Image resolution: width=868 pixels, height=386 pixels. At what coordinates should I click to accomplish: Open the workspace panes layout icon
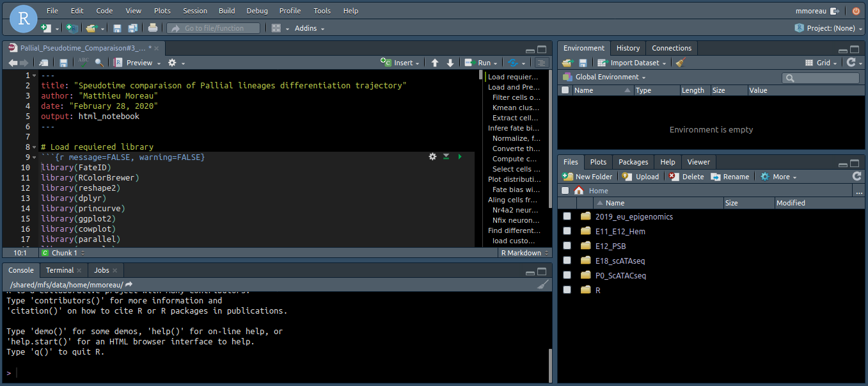(x=276, y=28)
